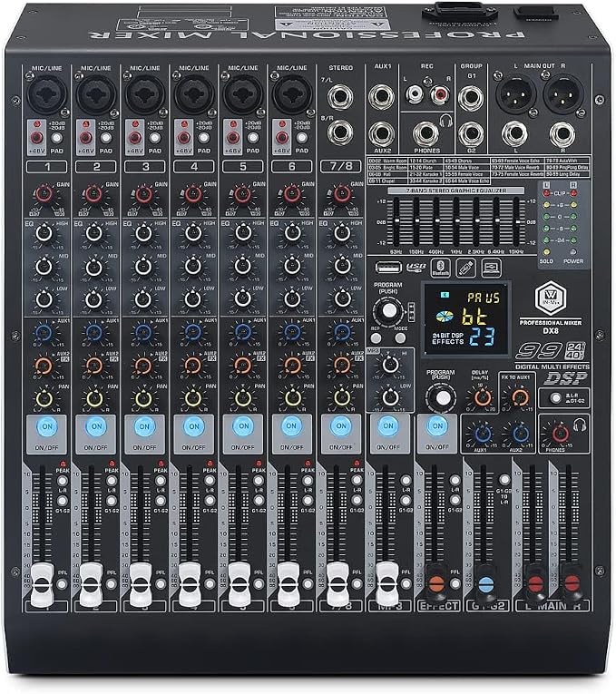Click channel 1 MIC/LINE combo input jack
Image resolution: width=616 pixels, height=694 pixels.
46,93
